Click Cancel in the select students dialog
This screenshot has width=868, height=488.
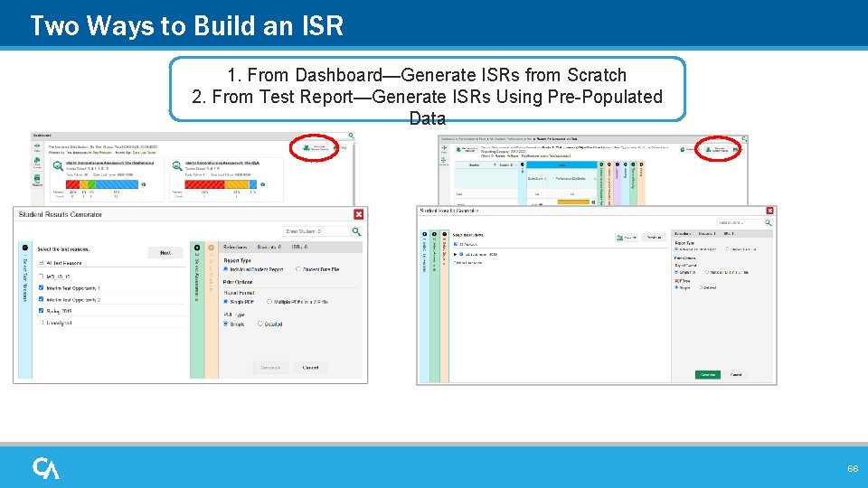coord(736,374)
